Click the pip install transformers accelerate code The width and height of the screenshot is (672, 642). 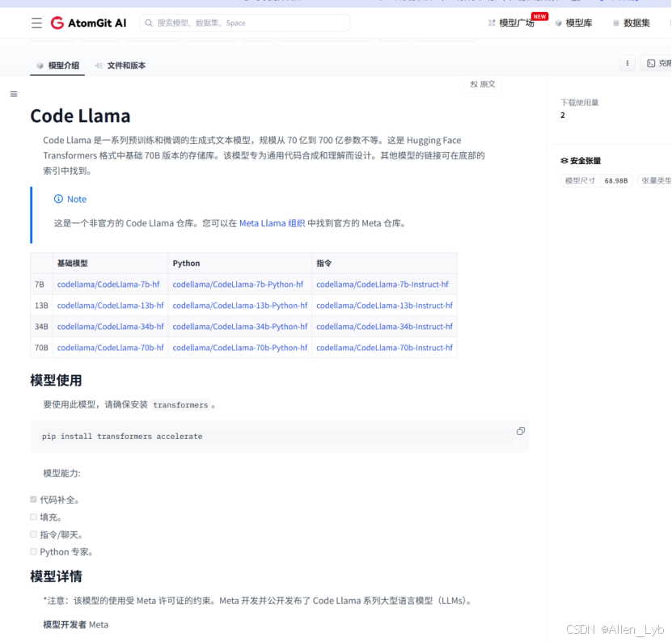pos(122,437)
